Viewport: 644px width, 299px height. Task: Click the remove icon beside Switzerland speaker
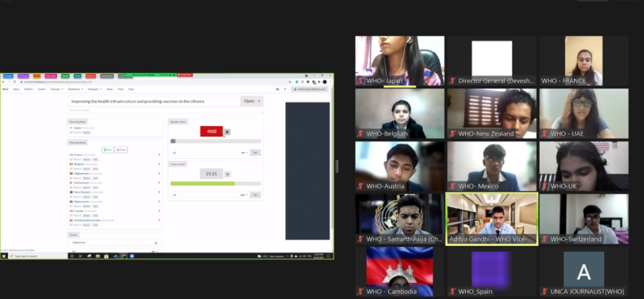[159, 183]
